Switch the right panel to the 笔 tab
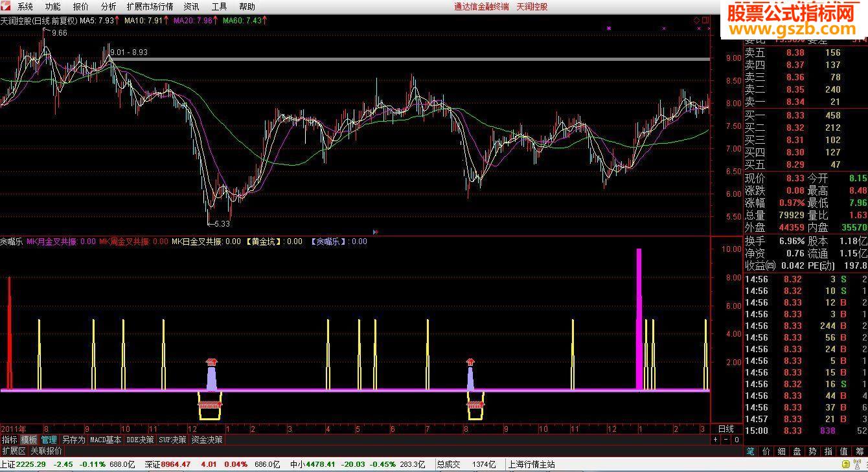The width and height of the screenshot is (868, 472). (x=751, y=451)
